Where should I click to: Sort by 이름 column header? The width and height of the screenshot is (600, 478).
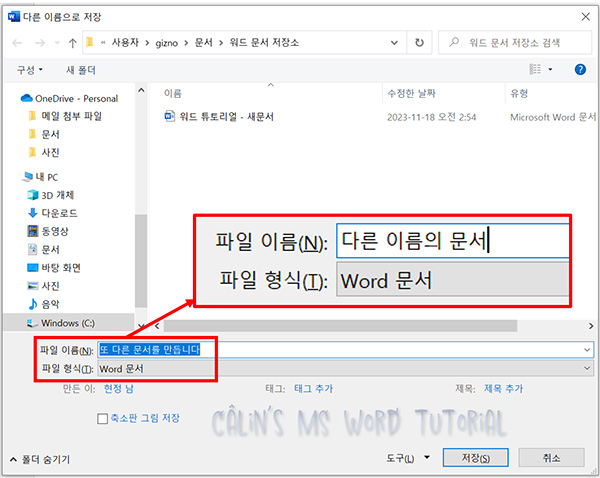[x=173, y=93]
